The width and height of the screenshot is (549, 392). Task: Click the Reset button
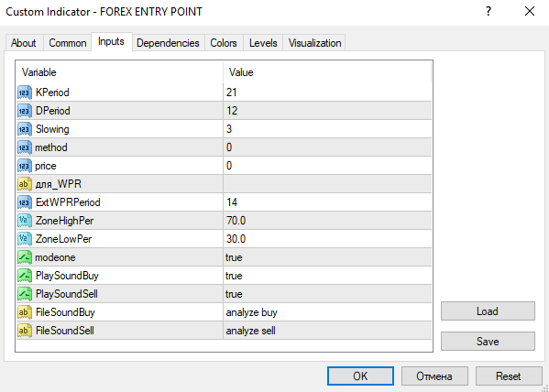coord(509,376)
